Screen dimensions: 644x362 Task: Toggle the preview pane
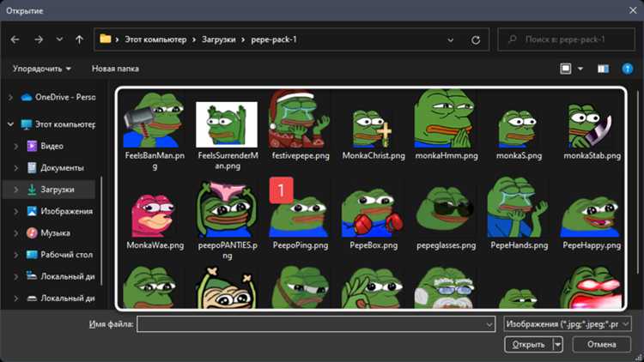603,69
